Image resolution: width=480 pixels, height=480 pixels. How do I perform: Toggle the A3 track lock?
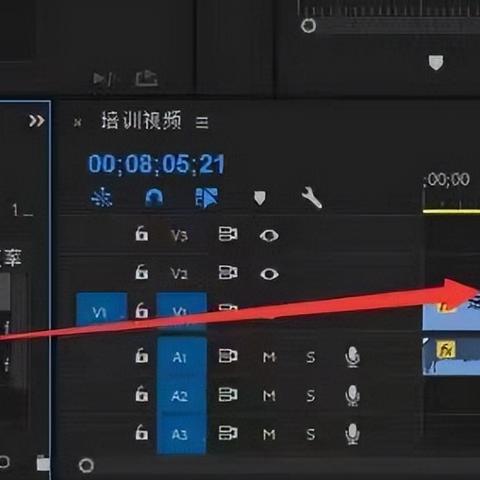coord(141,432)
